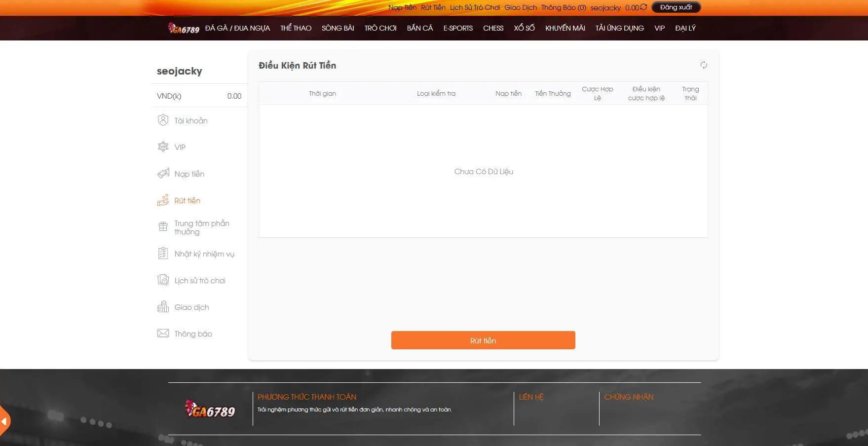Open Tài khoản account icon in sidebar
The width and height of the screenshot is (868, 446).
coord(163,120)
